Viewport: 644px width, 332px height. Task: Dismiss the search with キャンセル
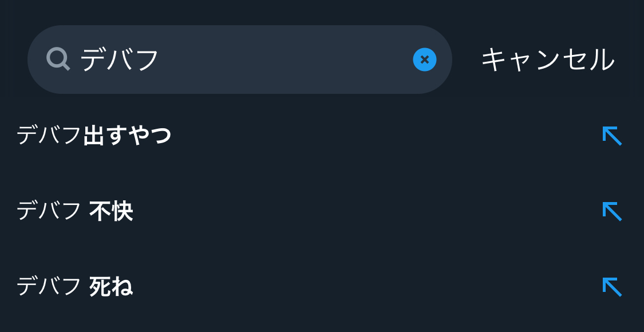point(548,60)
